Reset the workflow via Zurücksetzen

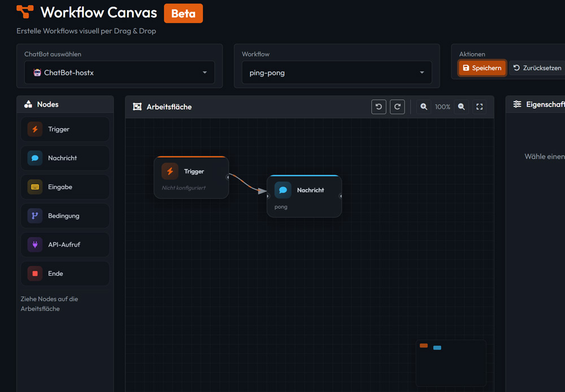(536, 67)
